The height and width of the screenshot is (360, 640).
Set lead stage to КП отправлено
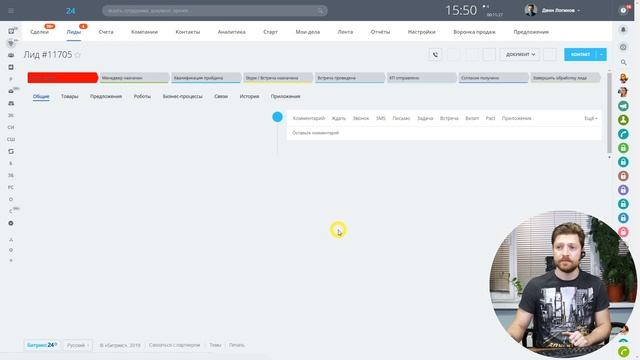coord(422,78)
